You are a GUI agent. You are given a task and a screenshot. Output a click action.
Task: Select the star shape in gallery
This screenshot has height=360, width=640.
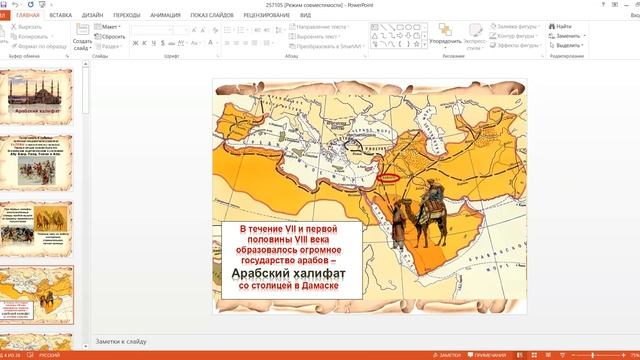pos(416,44)
